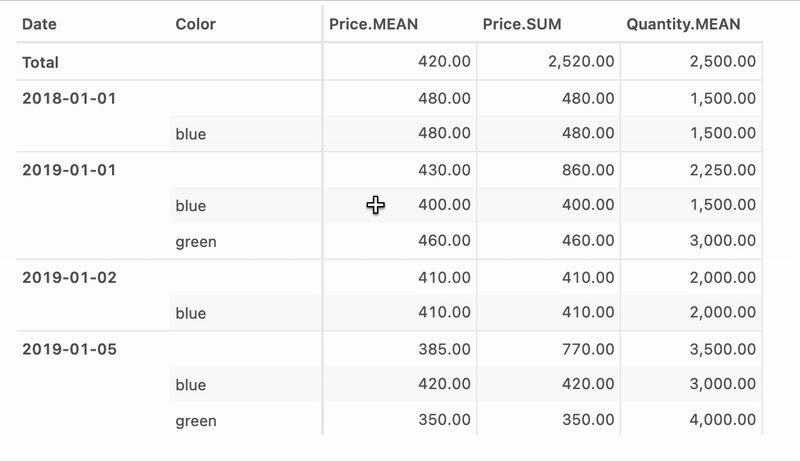Click the Quantity.MEAN column header
The width and height of the screenshot is (800, 462).
pos(683,24)
